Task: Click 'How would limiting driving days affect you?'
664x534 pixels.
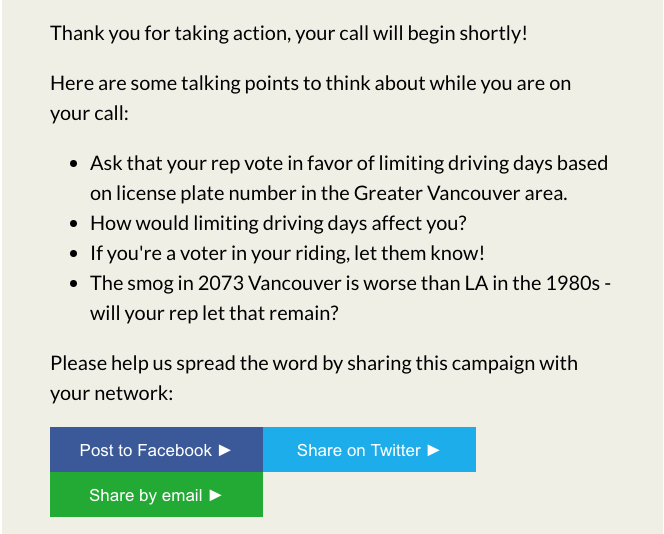Action: tap(278, 224)
